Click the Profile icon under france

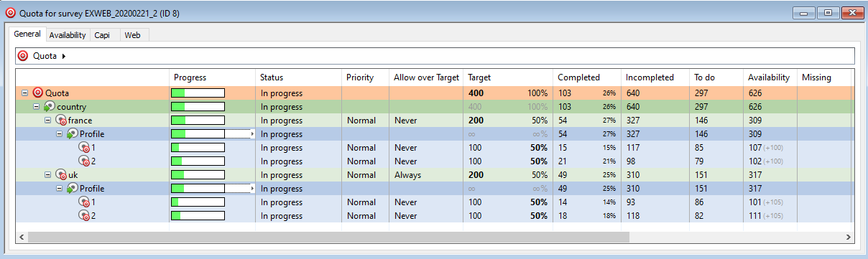(72, 133)
